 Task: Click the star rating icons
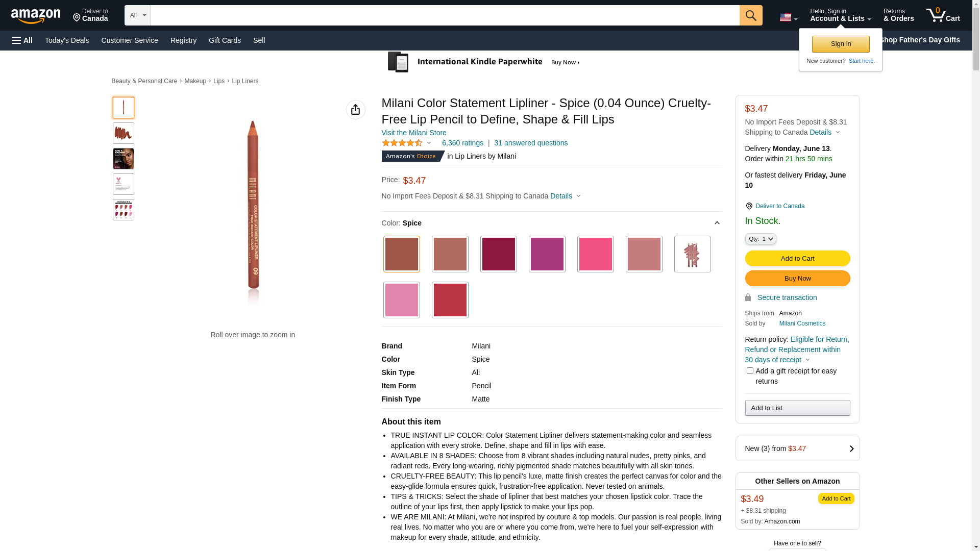click(402, 143)
